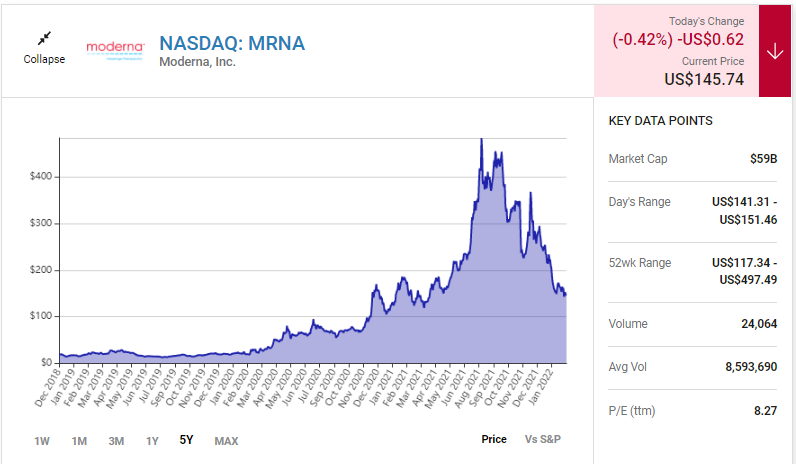796x464 pixels.
Task: Select the 1M time range
Action: [79, 441]
